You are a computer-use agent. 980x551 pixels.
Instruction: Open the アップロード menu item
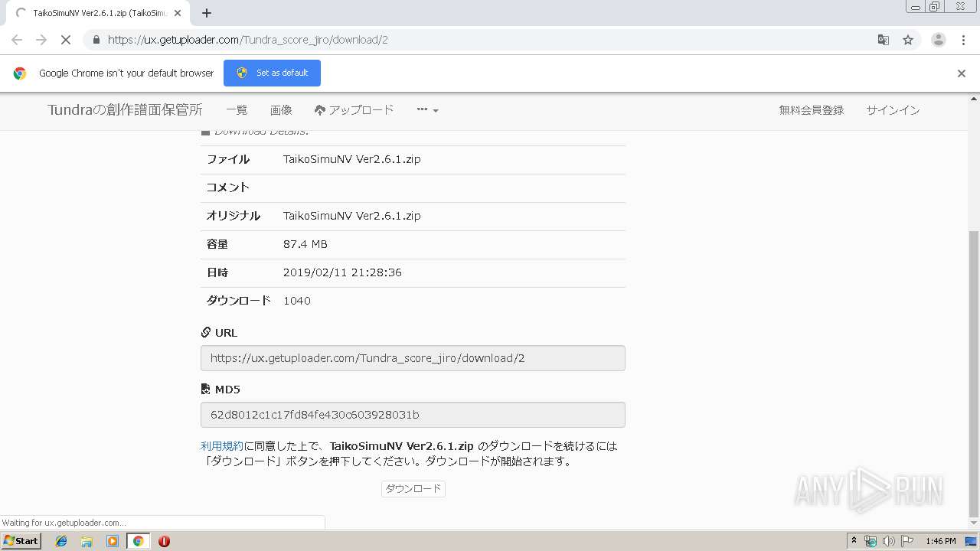click(x=354, y=110)
